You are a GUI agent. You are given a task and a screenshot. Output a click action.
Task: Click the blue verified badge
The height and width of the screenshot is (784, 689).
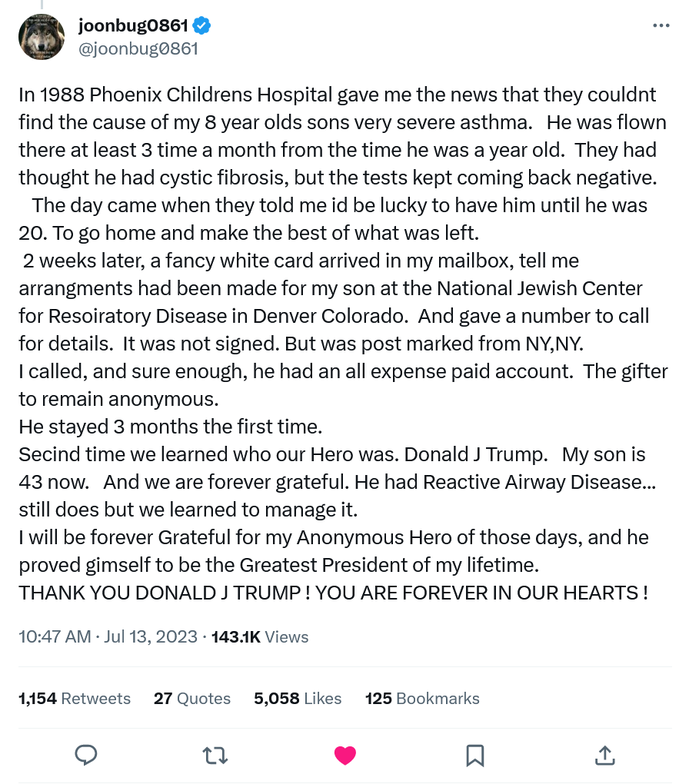pos(202,25)
